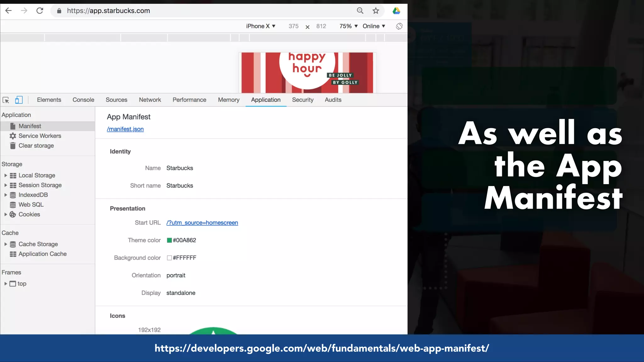The width and height of the screenshot is (644, 362).
Task: Expand the Cache Storage tree arrow
Action: pos(5,244)
